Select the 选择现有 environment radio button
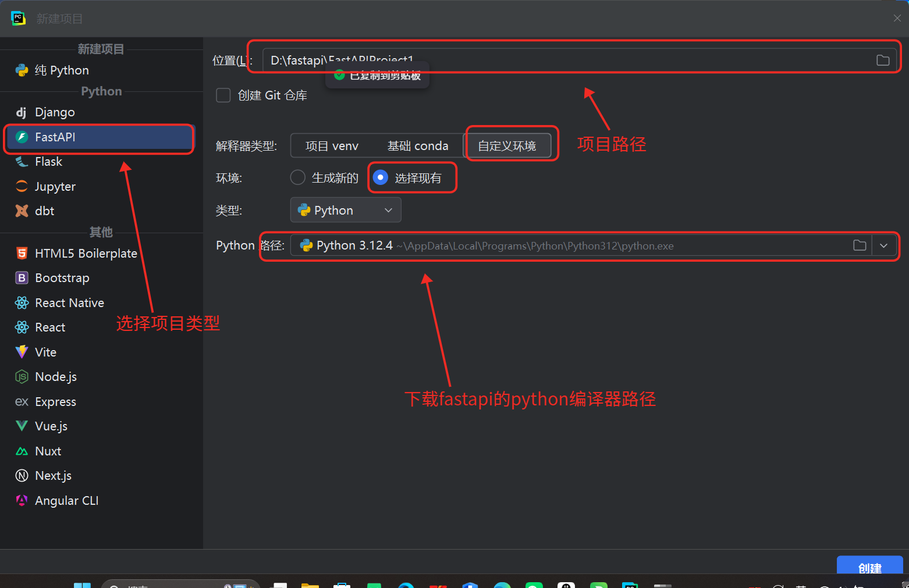The image size is (909, 588). click(380, 177)
